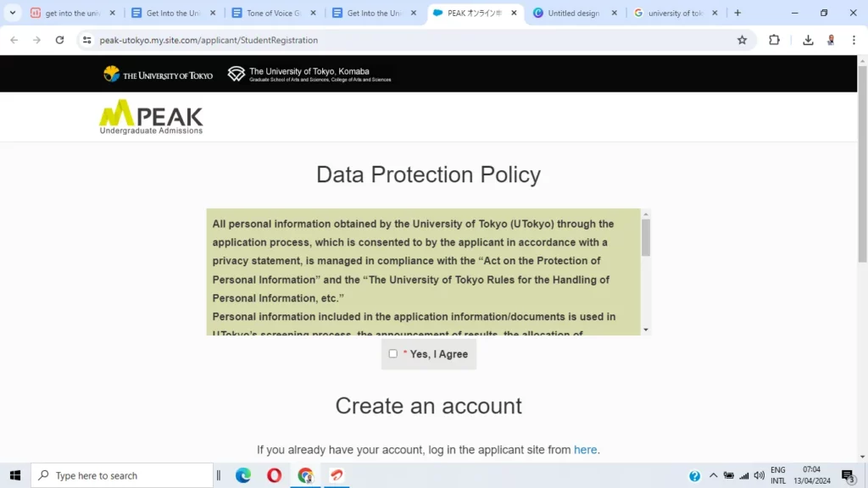Reload the page with the refresh icon
This screenshot has width=868, height=488.
point(60,40)
